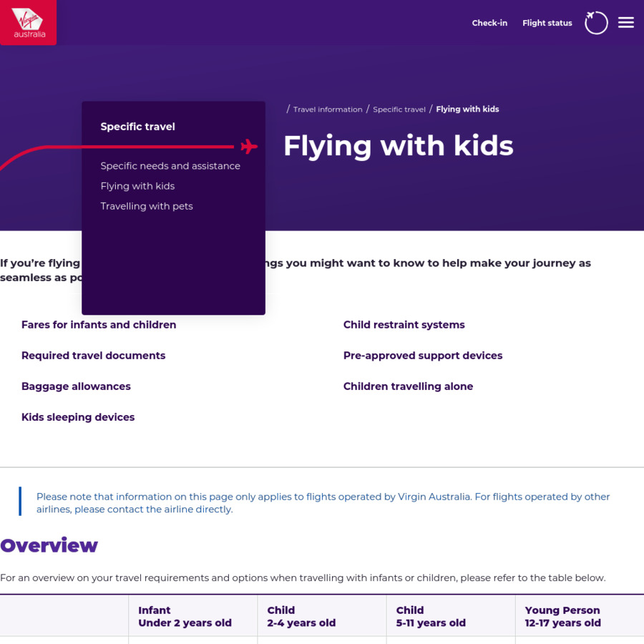Open Child restraint systems link

pos(404,325)
